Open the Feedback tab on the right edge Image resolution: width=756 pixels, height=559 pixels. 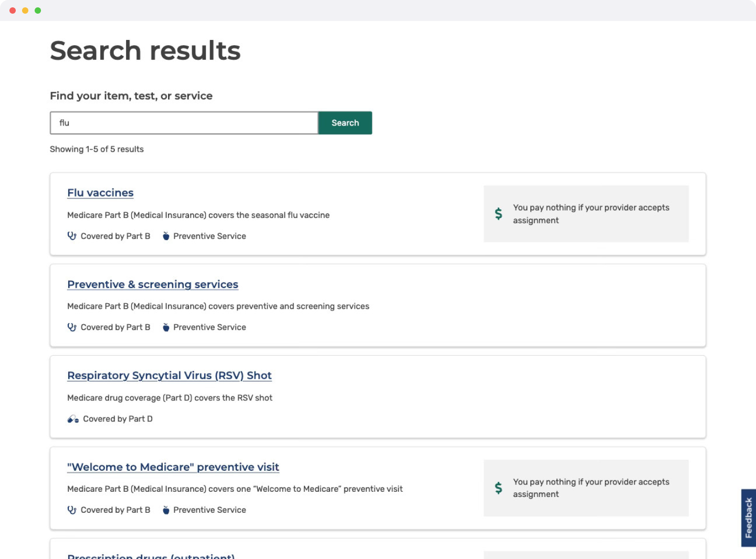[749, 518]
